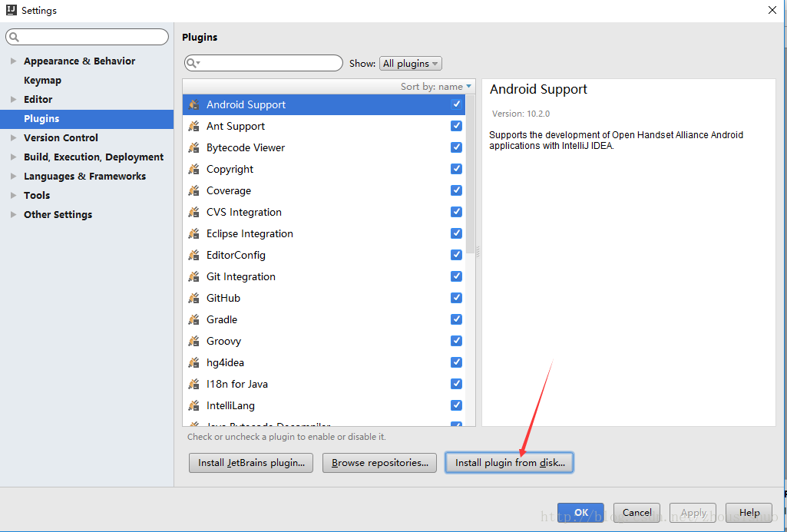
Task: Disable the Android Support plugin checkbox
Action: (x=456, y=104)
